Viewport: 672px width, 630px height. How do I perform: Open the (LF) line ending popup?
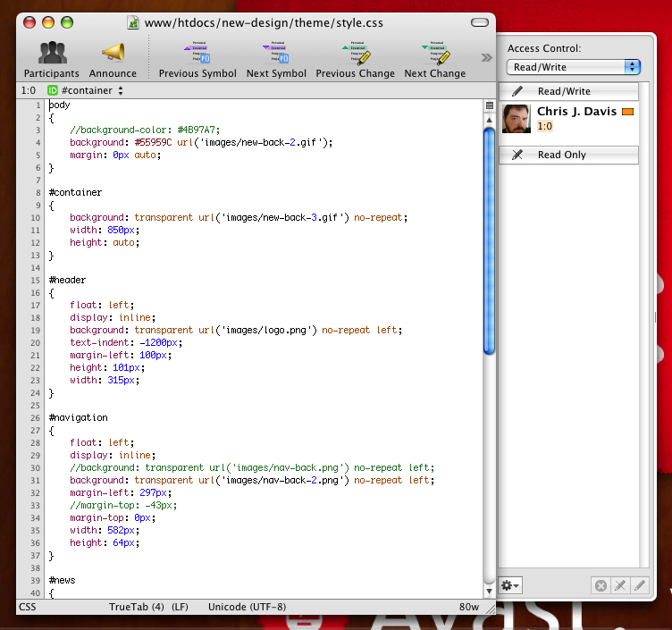180,607
